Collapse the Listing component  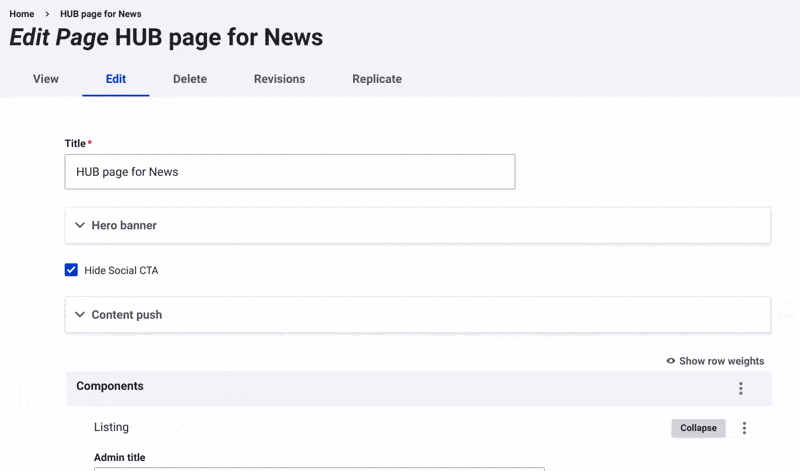tap(698, 428)
